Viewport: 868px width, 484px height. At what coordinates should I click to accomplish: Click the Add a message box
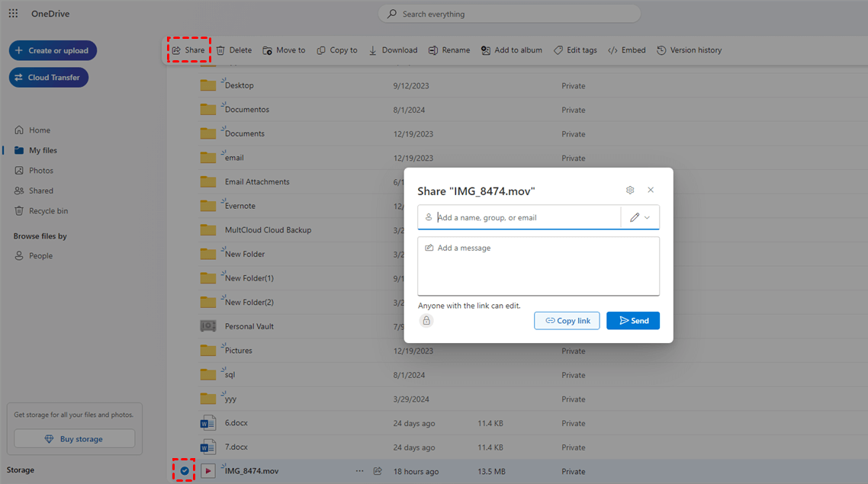coord(538,266)
